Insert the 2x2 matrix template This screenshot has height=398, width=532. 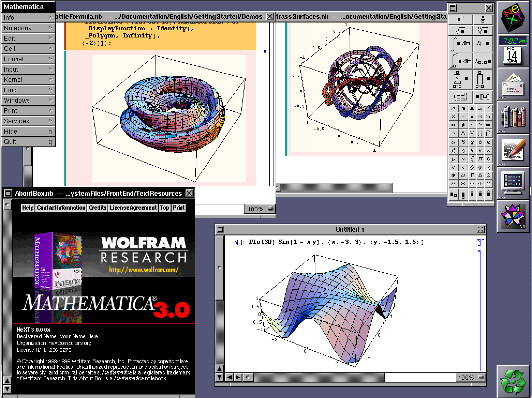tap(460, 97)
